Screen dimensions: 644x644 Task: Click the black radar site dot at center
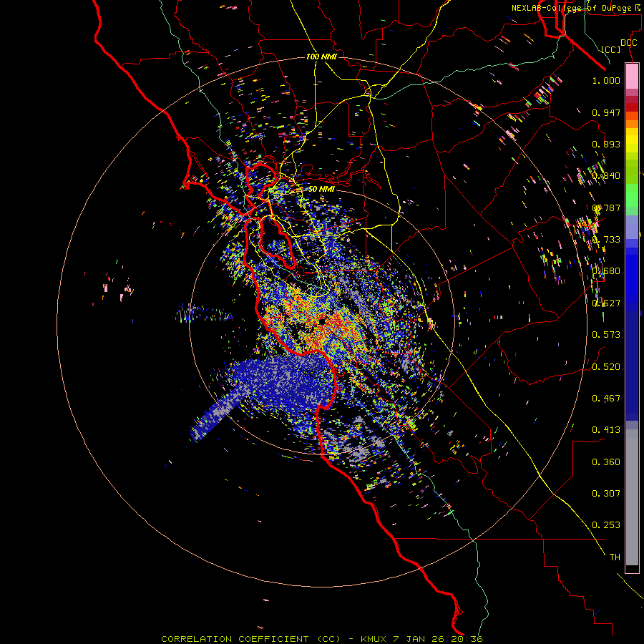322,321
